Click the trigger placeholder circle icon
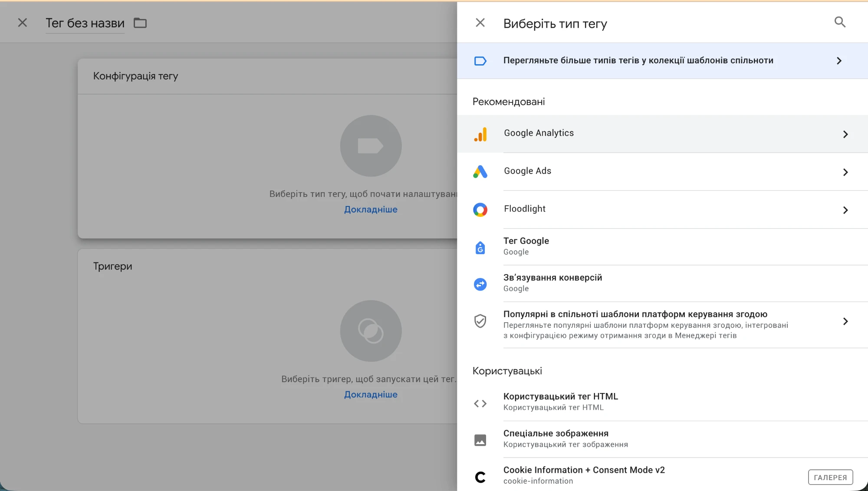This screenshot has height=491, width=868. 371,331
